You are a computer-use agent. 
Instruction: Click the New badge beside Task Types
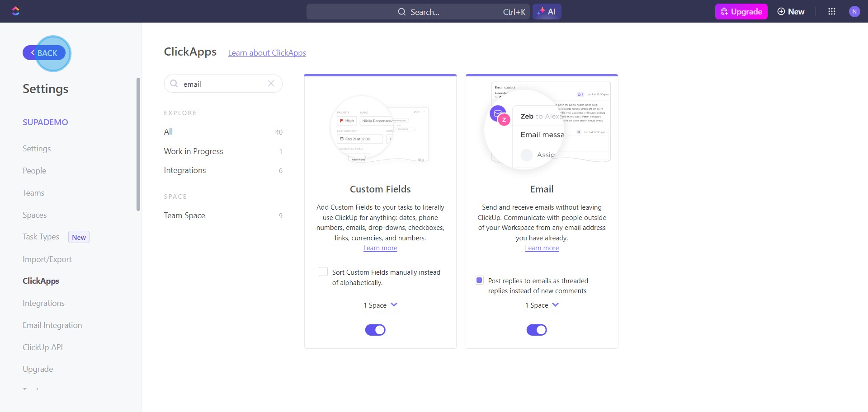point(79,237)
